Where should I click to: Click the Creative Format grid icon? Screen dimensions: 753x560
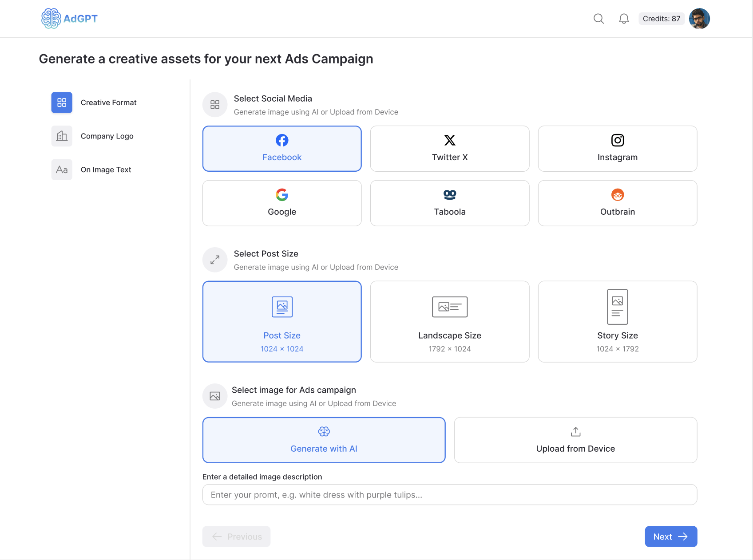point(62,103)
